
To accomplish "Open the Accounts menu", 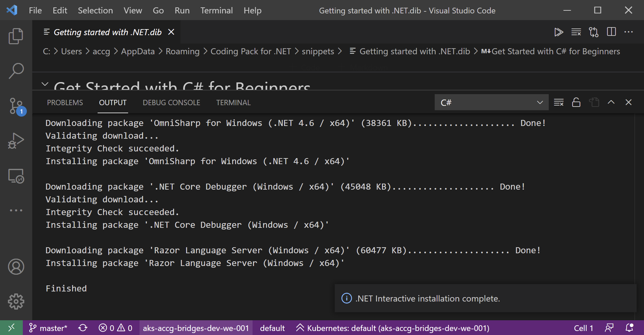I will [x=16, y=267].
